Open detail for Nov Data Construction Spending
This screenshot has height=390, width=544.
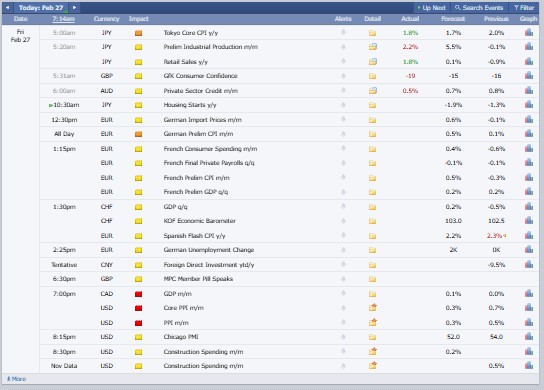pyautogui.click(x=373, y=365)
